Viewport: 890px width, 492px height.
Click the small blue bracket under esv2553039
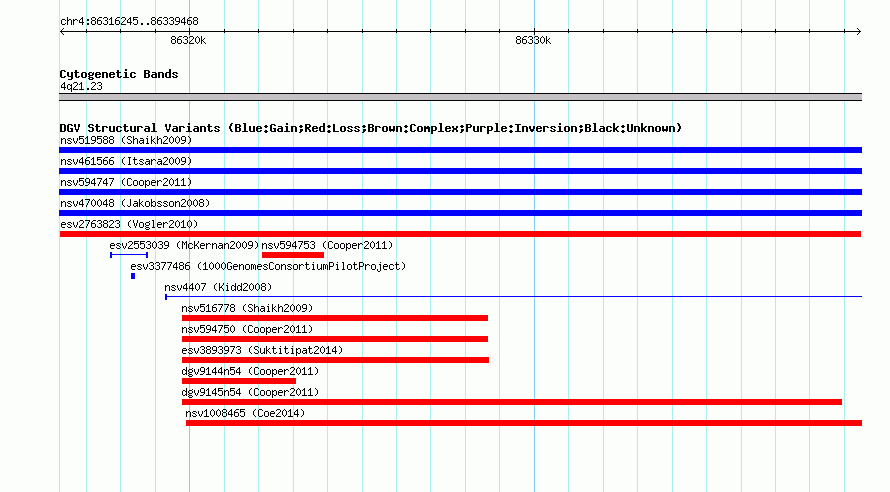click(x=129, y=255)
